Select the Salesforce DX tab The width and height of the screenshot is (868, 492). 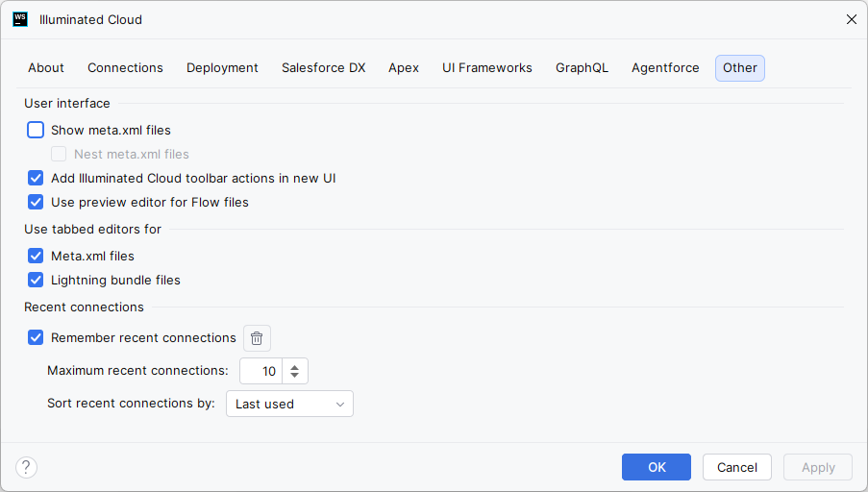(323, 68)
